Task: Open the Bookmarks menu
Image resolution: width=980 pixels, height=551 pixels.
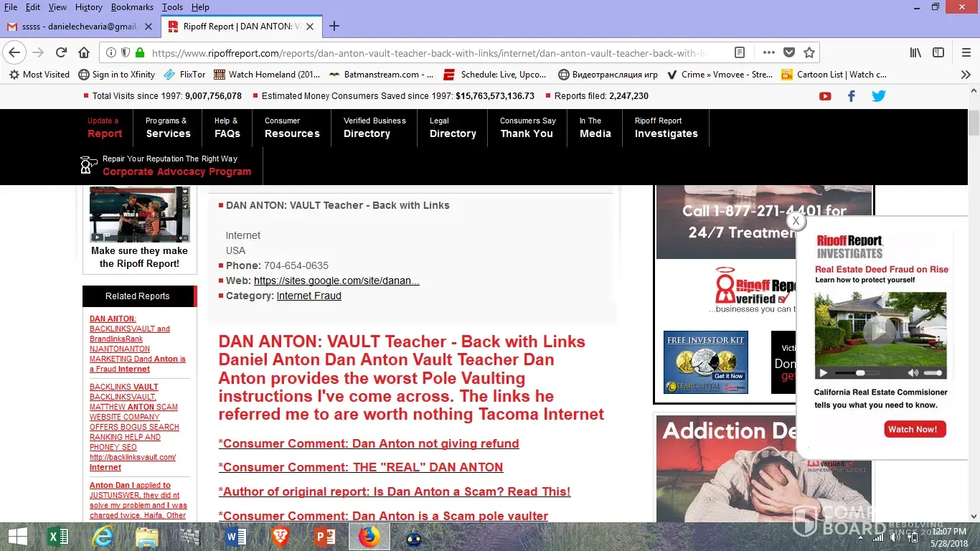Action: pos(132,7)
